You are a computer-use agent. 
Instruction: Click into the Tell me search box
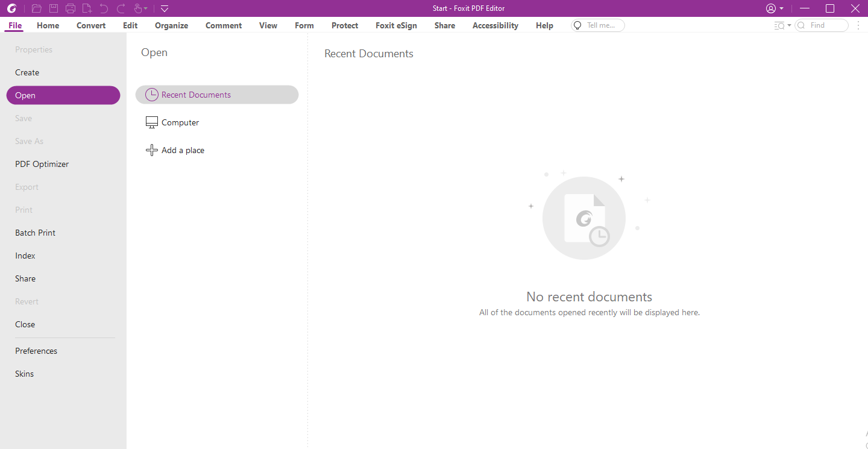point(598,25)
